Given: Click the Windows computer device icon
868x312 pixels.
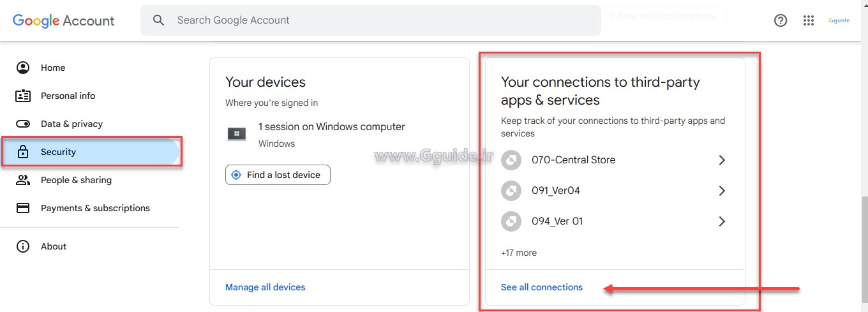Looking at the screenshot, I should (237, 134).
